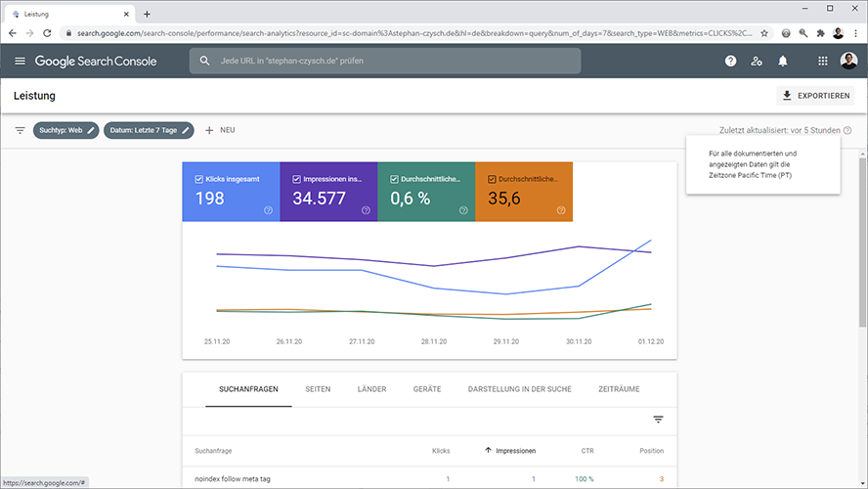The height and width of the screenshot is (489, 868).
Task: Open the notifications bell
Action: pyautogui.click(x=783, y=61)
